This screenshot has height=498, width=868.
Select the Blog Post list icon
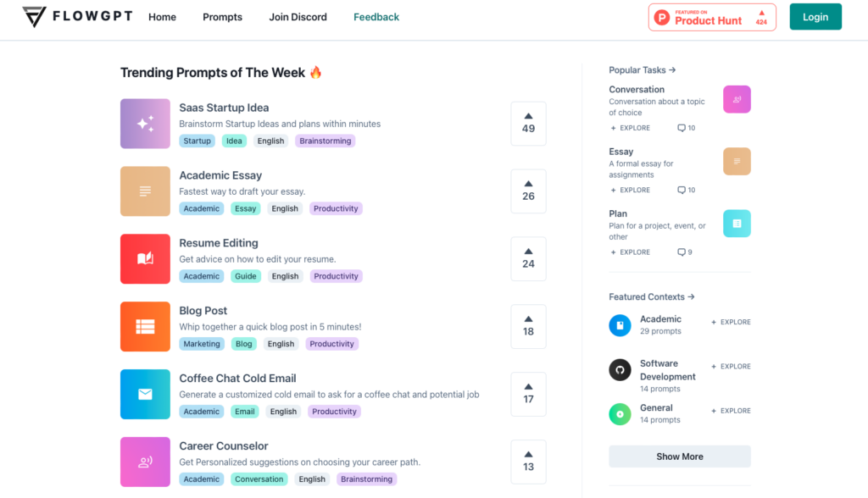tap(145, 326)
